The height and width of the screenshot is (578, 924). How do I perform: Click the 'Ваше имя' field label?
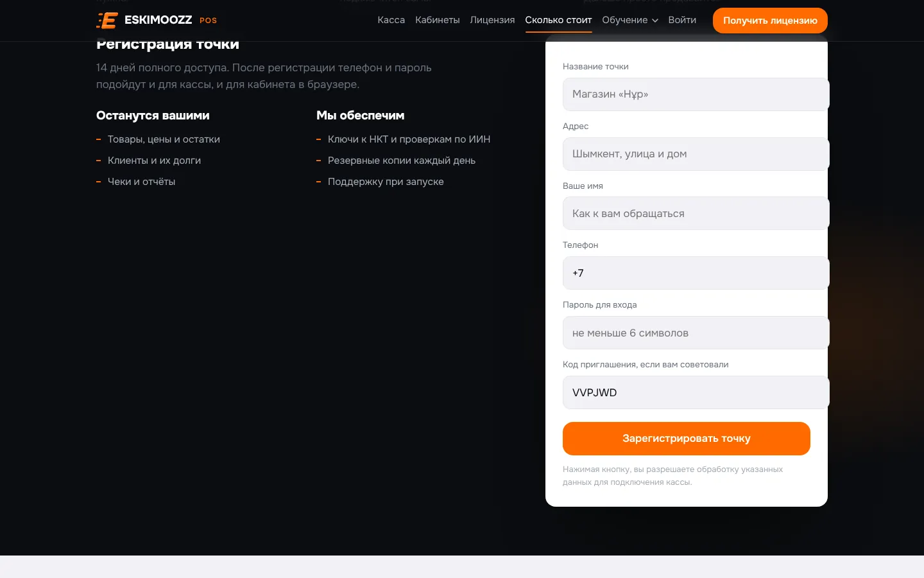pyautogui.click(x=583, y=186)
